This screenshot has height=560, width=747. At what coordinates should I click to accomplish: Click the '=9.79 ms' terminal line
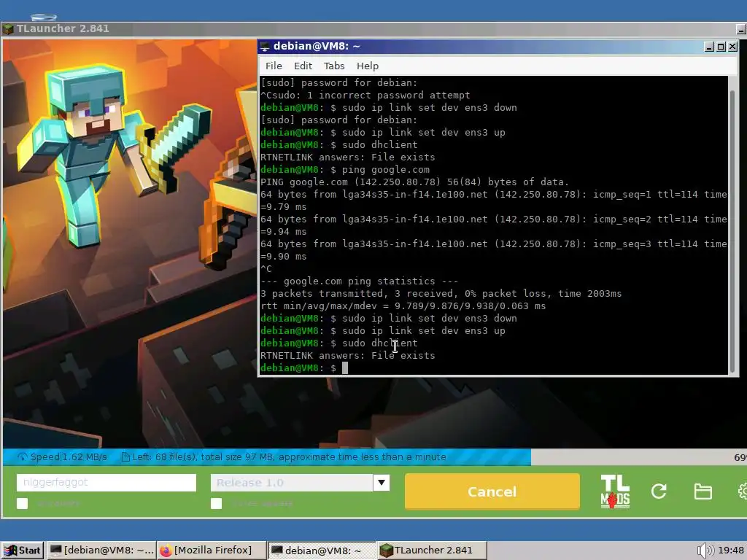coord(284,206)
